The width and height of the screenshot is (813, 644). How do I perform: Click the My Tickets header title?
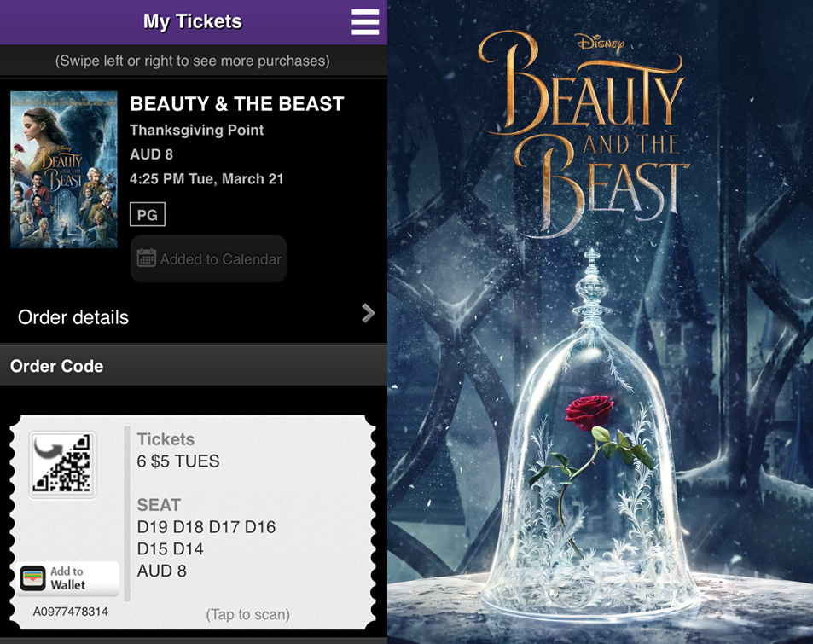pos(192,22)
